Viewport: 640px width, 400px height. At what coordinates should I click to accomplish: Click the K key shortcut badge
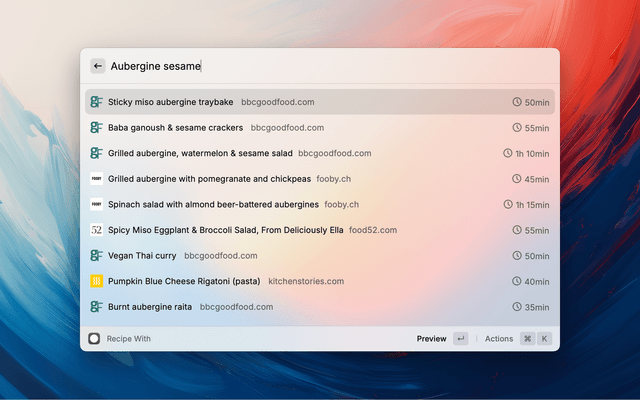pyautogui.click(x=545, y=339)
